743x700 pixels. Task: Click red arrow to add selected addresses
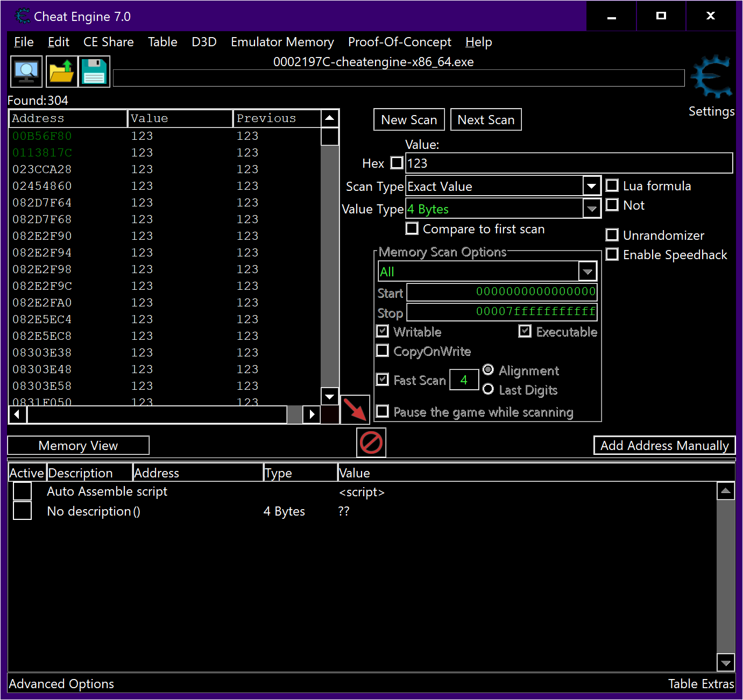(355, 410)
